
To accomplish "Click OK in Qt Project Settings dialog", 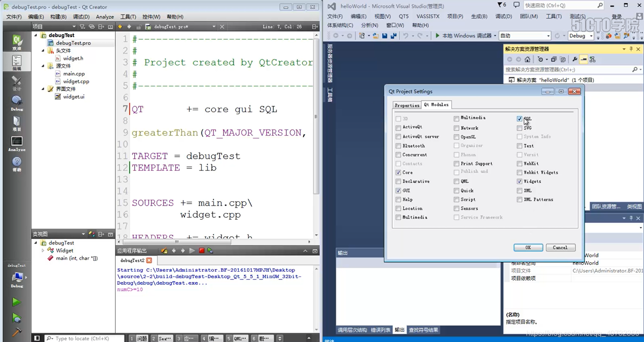I will (x=528, y=248).
